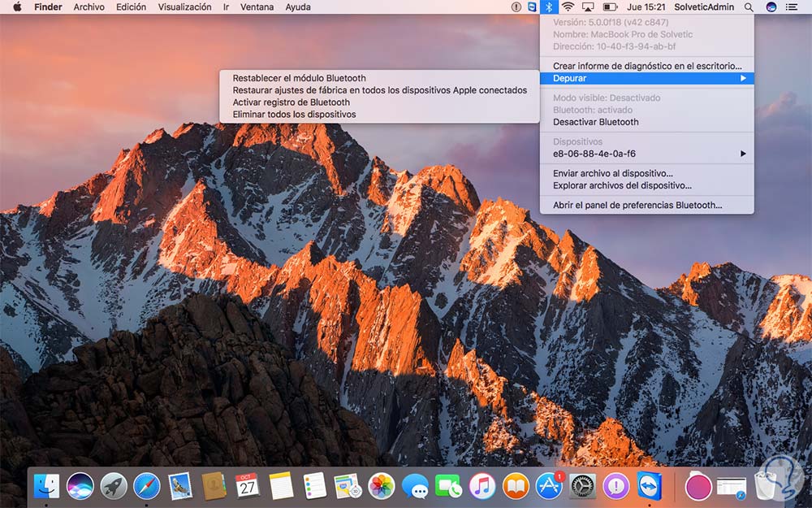The image size is (812, 508).
Task: Open Safari compass icon in Dock
Action: click(146, 486)
